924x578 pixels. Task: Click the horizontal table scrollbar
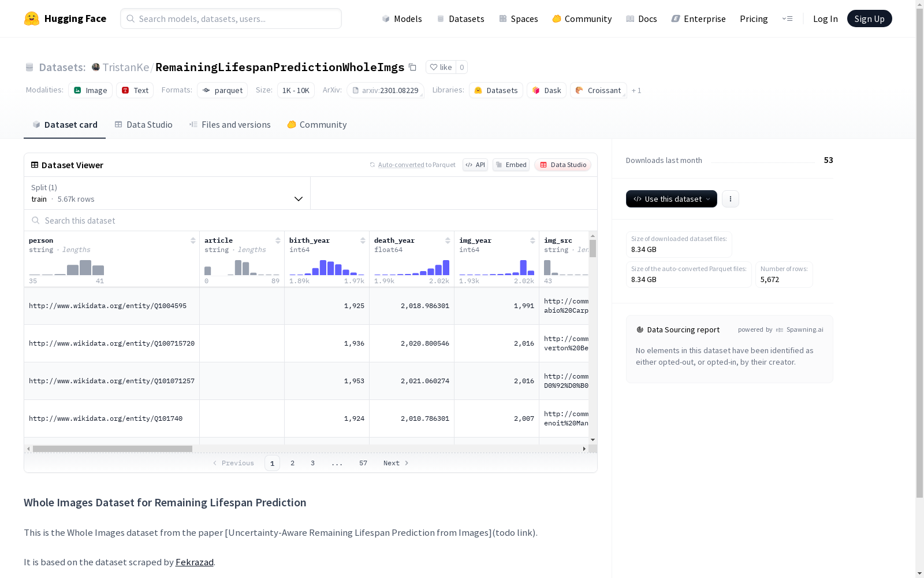(x=113, y=449)
